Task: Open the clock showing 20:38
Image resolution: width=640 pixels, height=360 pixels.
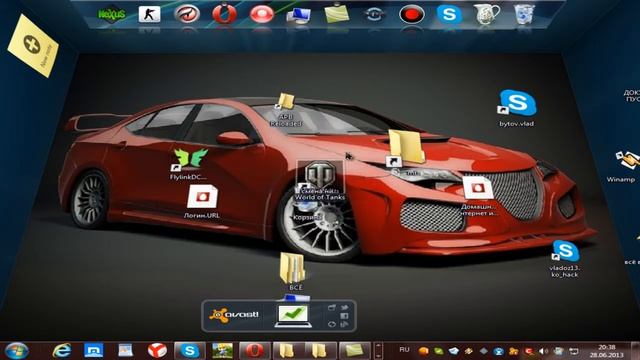Action: point(607,351)
